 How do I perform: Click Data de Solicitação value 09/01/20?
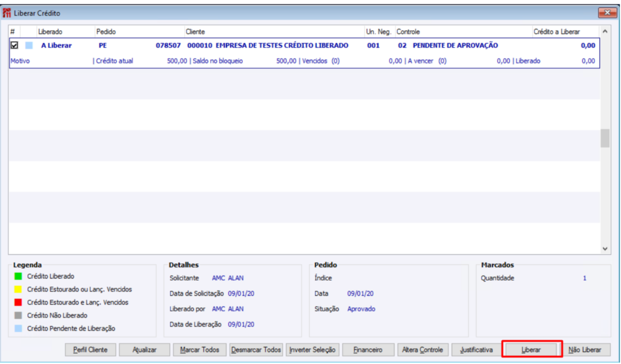point(241,293)
